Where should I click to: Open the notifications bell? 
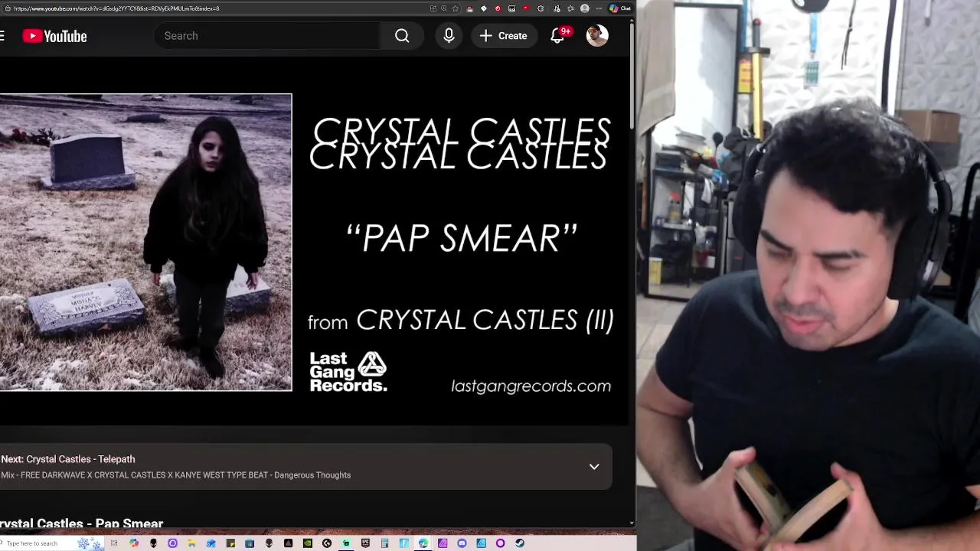coord(557,36)
